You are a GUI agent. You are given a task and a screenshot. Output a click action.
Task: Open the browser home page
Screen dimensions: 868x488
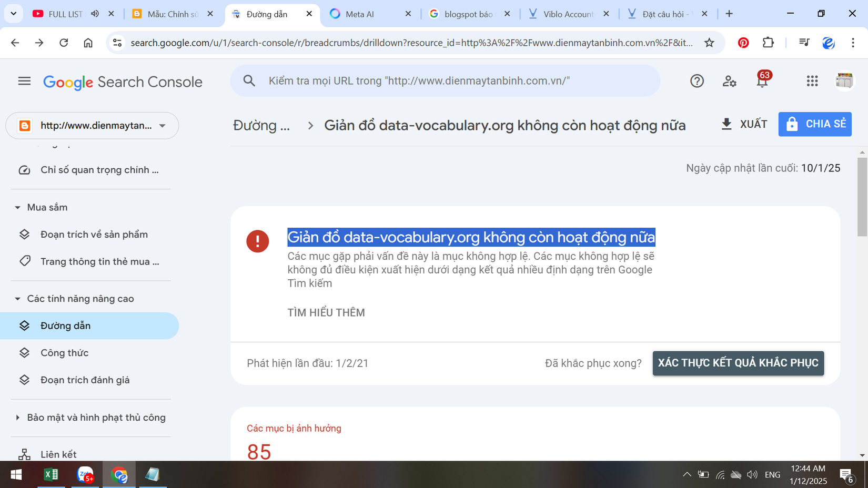click(88, 43)
